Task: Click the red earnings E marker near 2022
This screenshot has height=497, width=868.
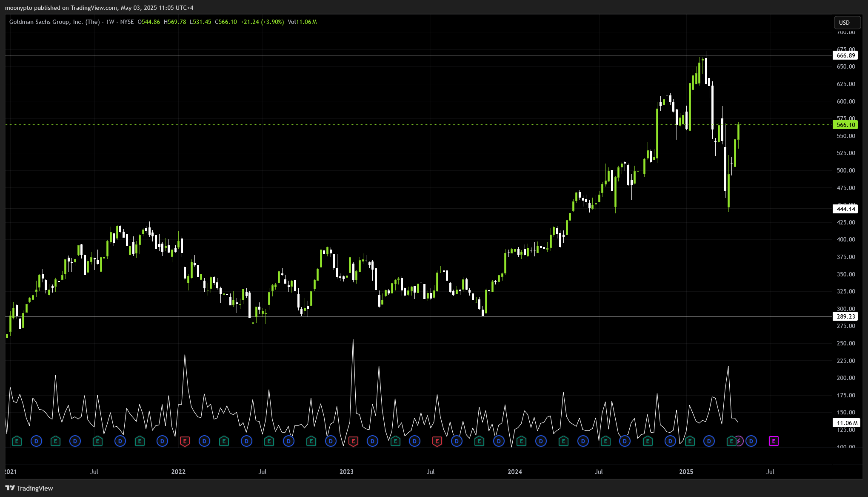Action: coord(185,441)
